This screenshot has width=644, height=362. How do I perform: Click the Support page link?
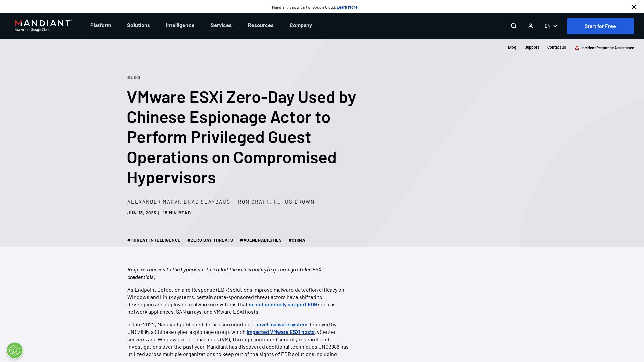532,46
